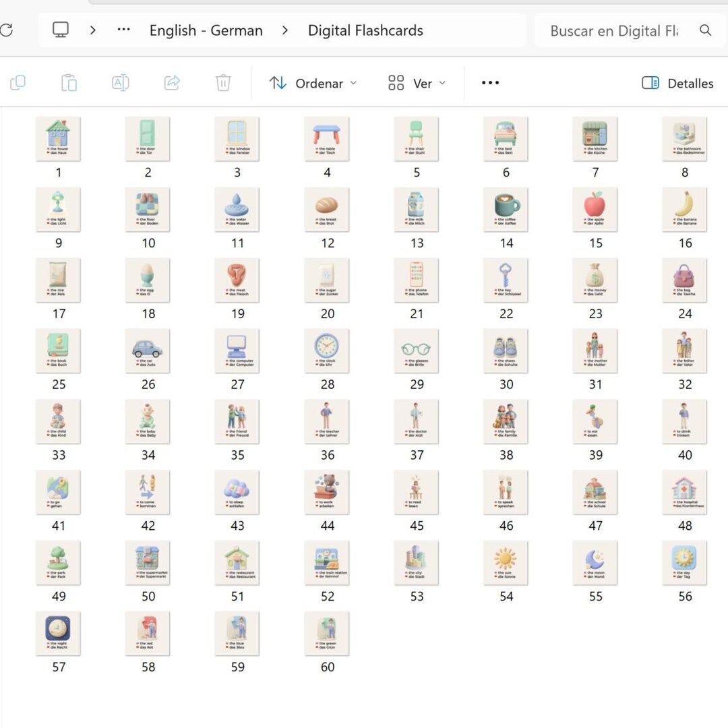Select file 23 money flashcard
This screenshot has width=728, height=728.
[x=595, y=280]
